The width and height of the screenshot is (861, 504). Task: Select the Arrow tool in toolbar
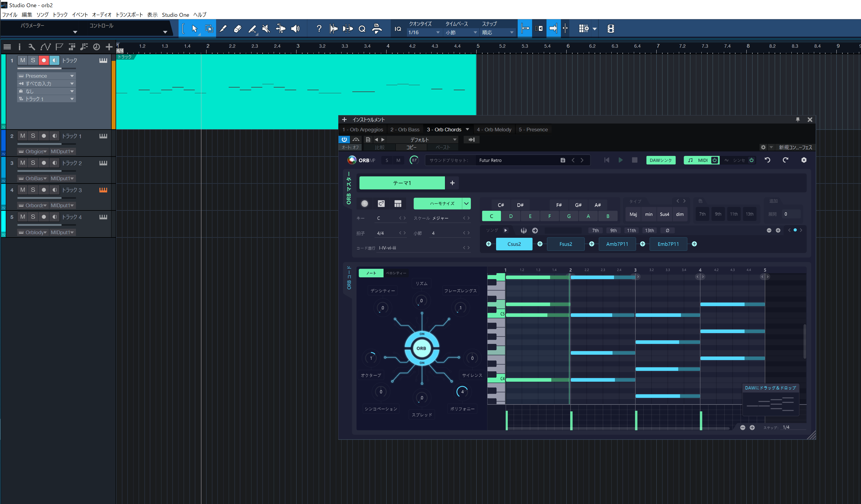[x=194, y=29]
